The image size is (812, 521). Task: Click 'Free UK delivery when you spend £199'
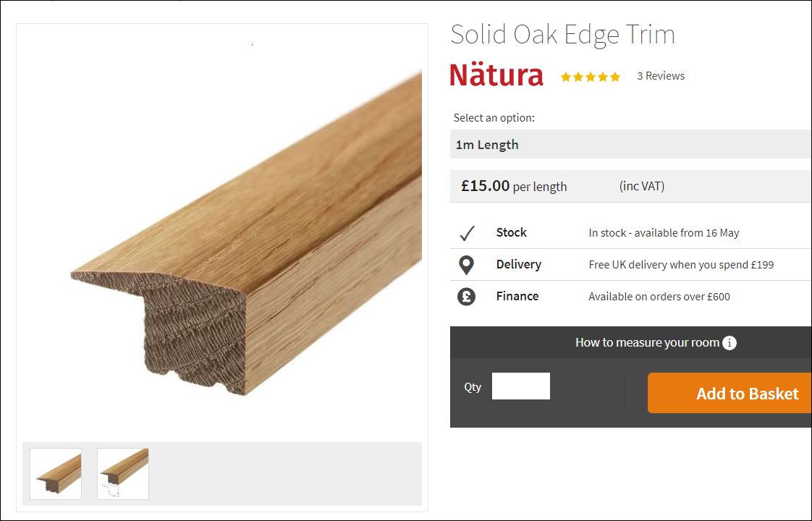[x=681, y=265]
